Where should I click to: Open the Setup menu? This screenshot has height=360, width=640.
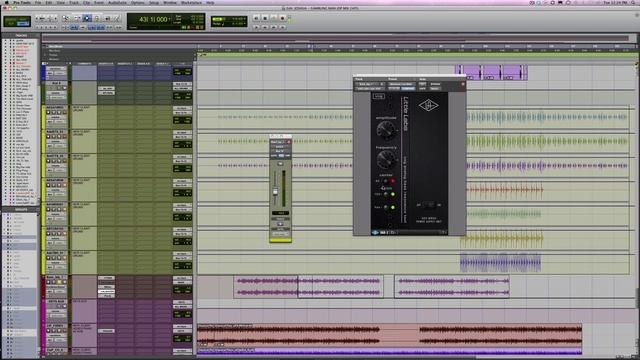(x=154, y=2)
